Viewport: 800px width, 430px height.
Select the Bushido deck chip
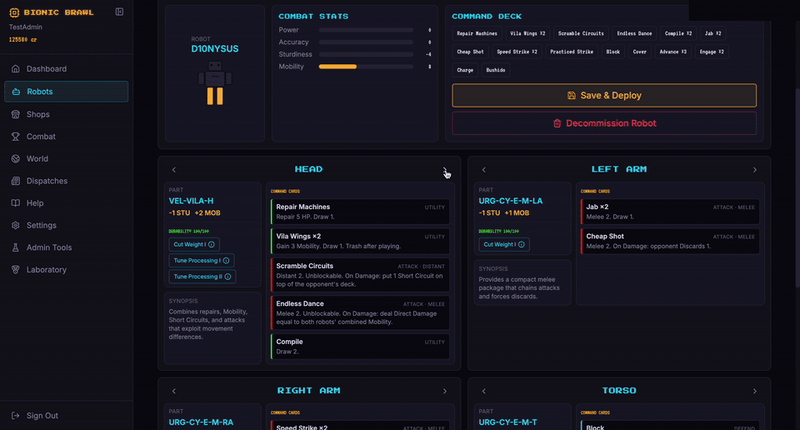(495, 70)
